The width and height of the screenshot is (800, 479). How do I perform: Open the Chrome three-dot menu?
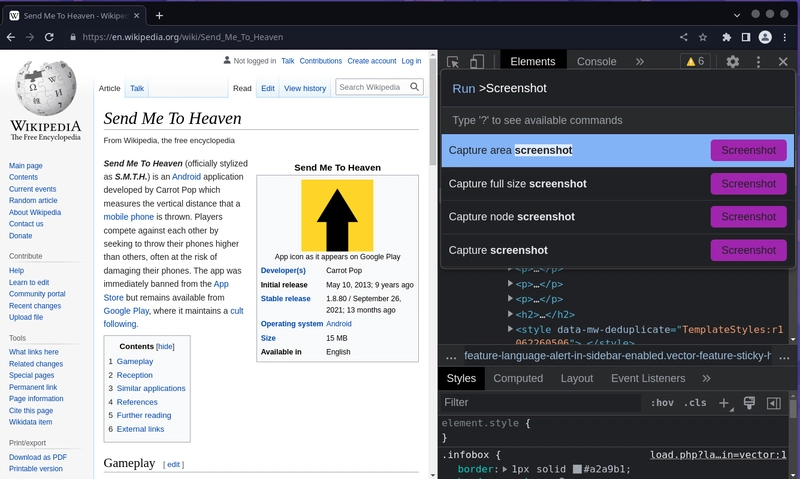click(x=785, y=37)
